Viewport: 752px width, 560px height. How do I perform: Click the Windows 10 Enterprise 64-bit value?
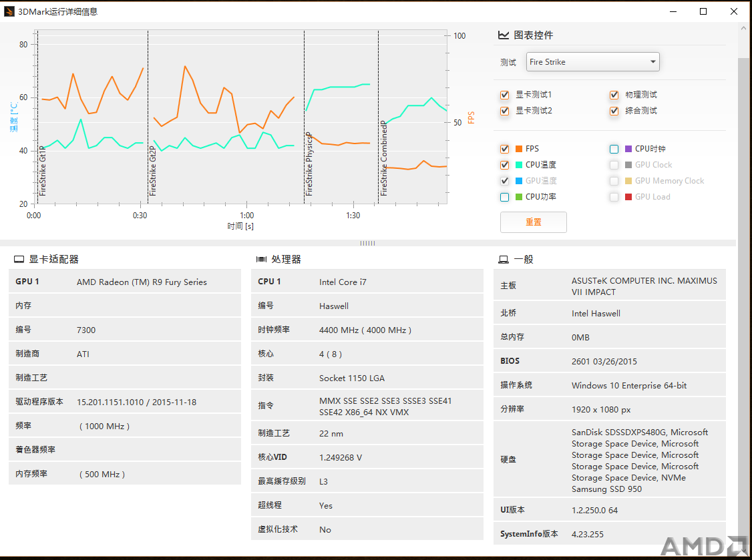pyautogui.click(x=629, y=386)
